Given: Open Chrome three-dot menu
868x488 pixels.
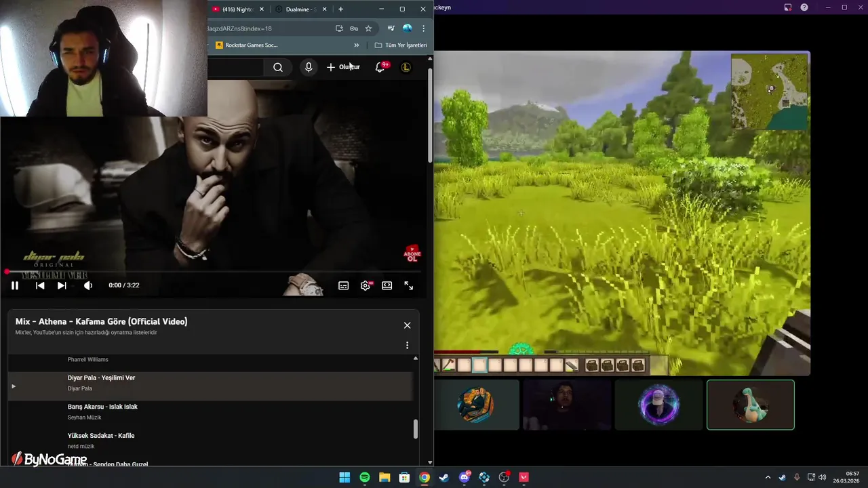Looking at the screenshot, I should click(424, 28).
